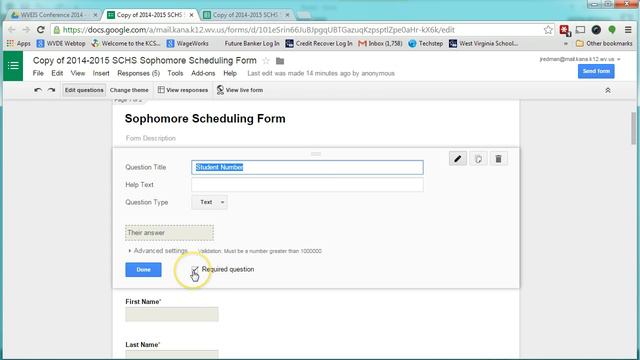The width and height of the screenshot is (640, 360).
Task: Switch to the third browser tab
Action: pos(247,15)
